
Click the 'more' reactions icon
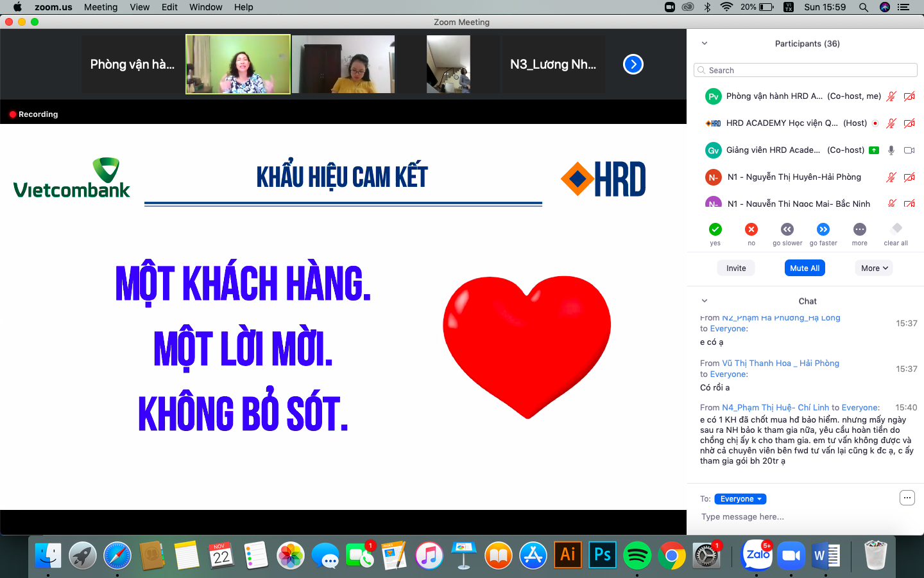click(859, 229)
